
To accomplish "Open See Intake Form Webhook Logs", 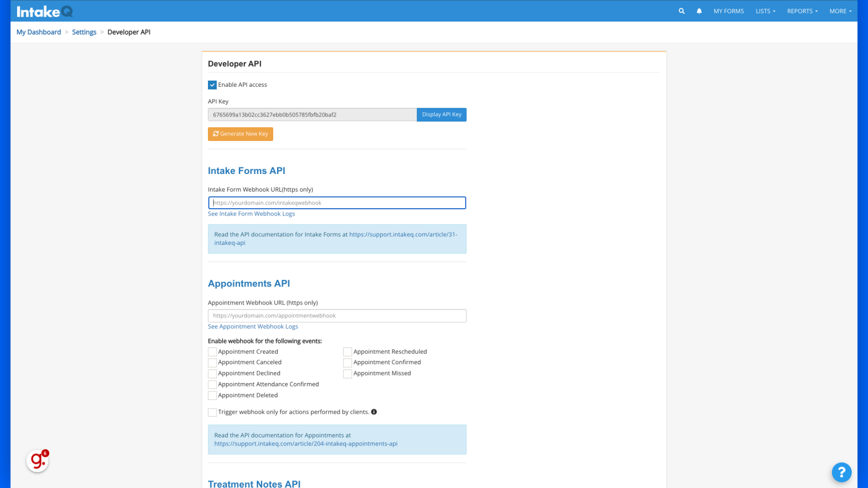I will 251,214.
